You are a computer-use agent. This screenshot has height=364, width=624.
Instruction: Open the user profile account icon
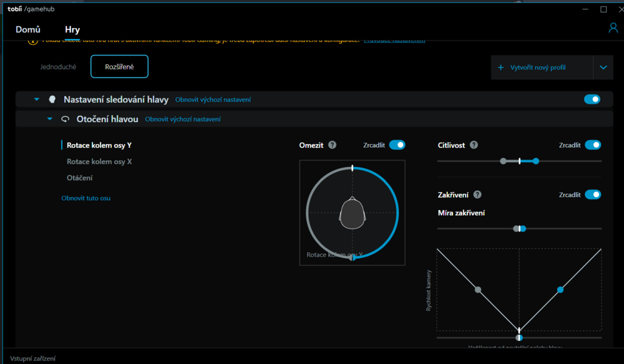pos(613,29)
